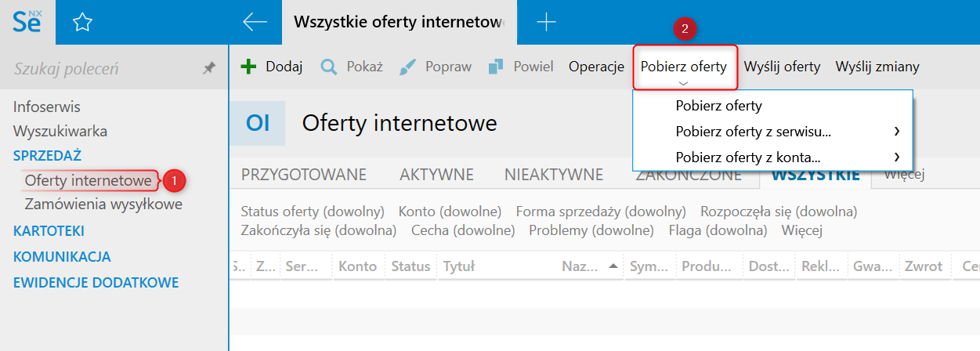Click the Se NX application logo
Viewport: 980px width, 351px height.
point(27,22)
